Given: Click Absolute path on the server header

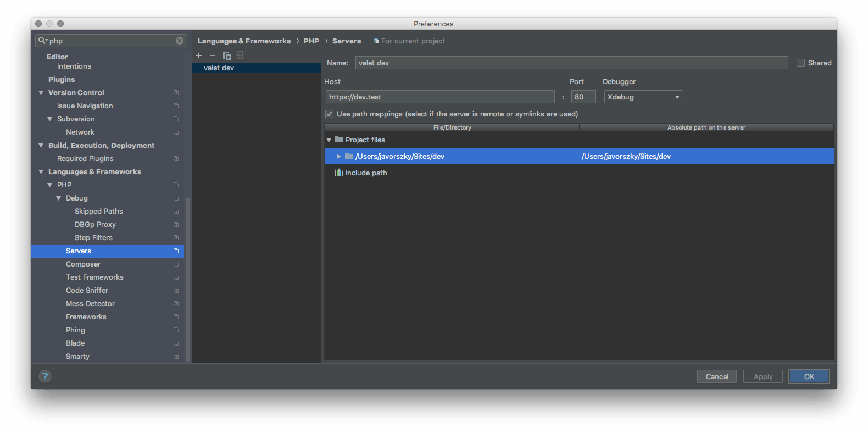Looking at the screenshot, I should click(706, 127).
